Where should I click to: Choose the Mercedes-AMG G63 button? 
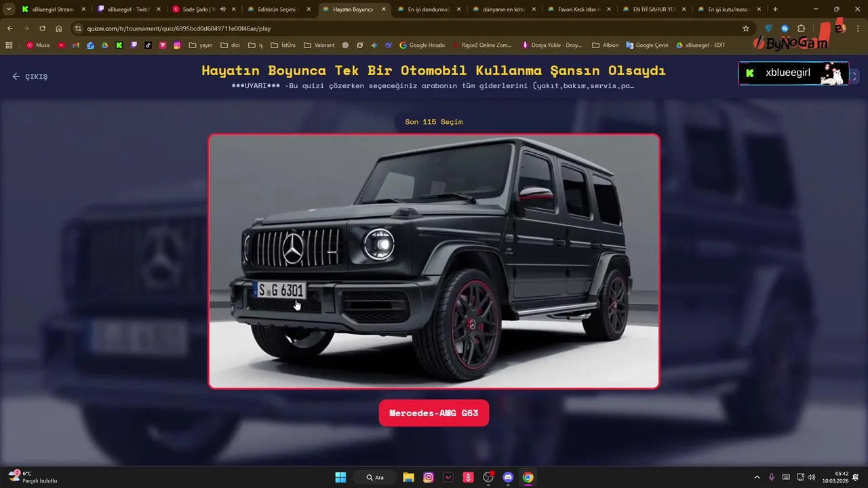[x=434, y=413]
